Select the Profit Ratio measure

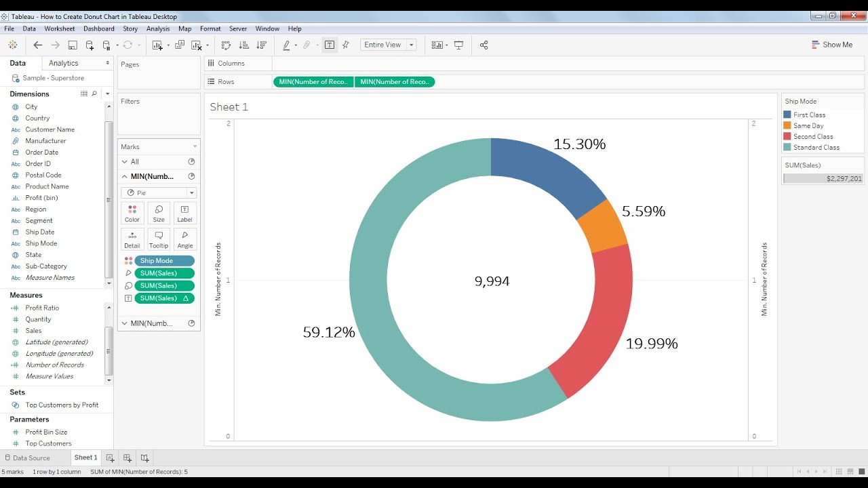coord(42,308)
